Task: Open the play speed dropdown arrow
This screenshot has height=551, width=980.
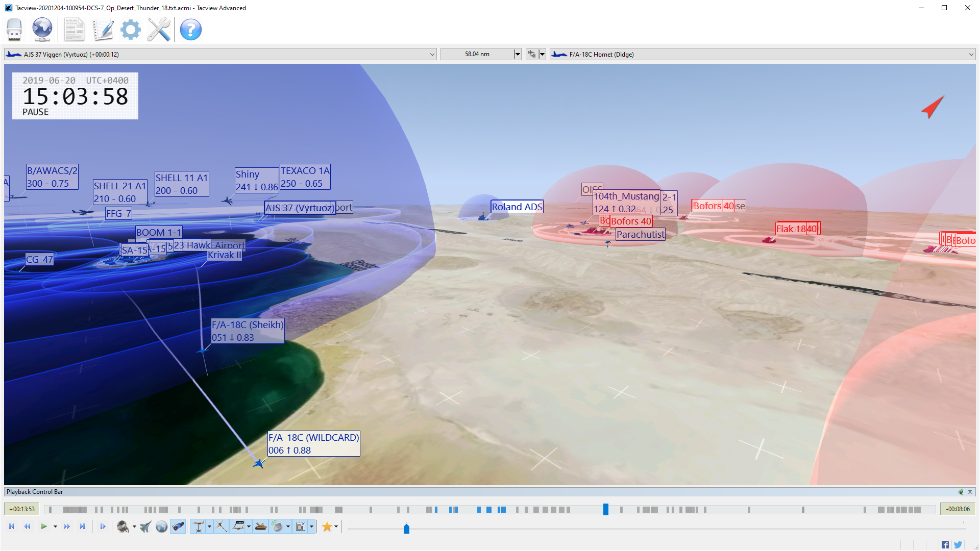Action: coord(55,527)
